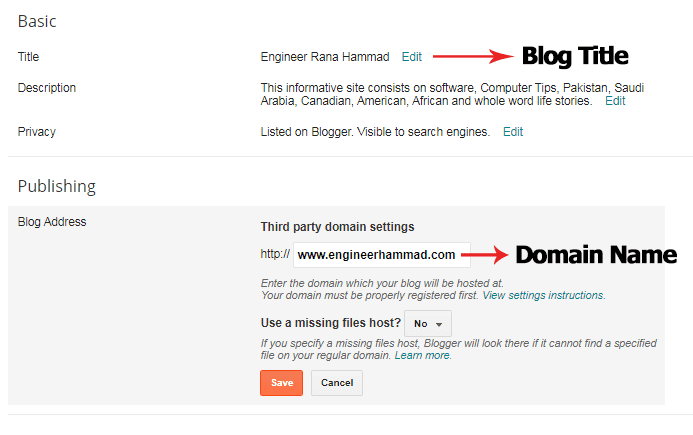The image size is (693, 435).
Task: Click the Engineer Rana Hammad title text
Action: pos(325,57)
